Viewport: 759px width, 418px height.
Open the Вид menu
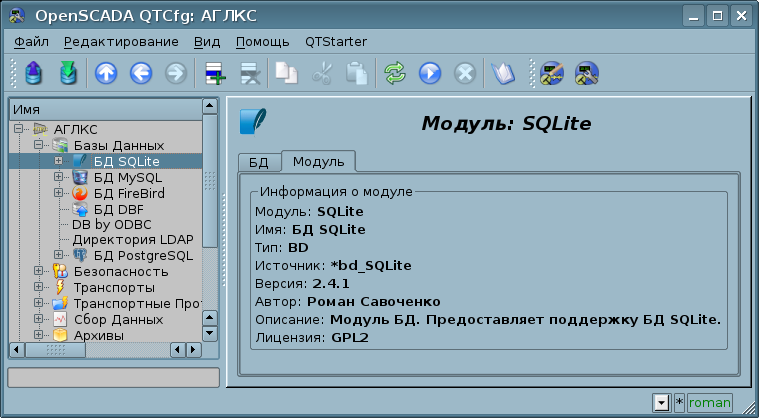point(207,42)
